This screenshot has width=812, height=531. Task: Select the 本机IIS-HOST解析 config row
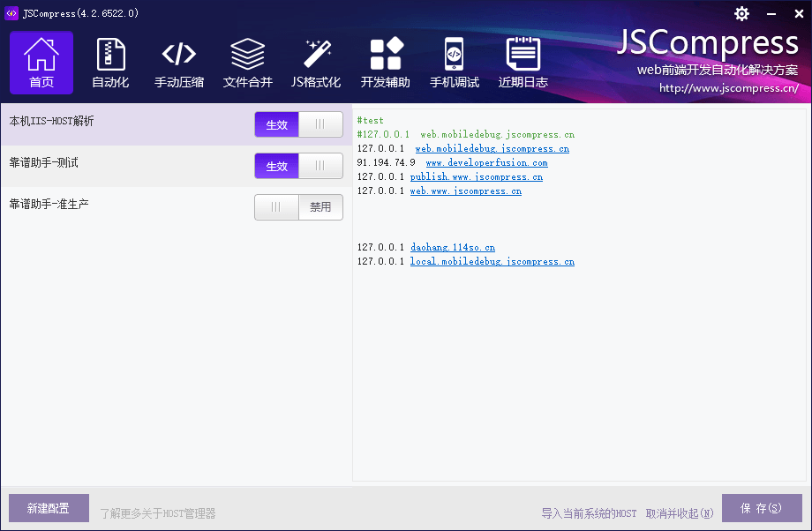click(x=176, y=124)
